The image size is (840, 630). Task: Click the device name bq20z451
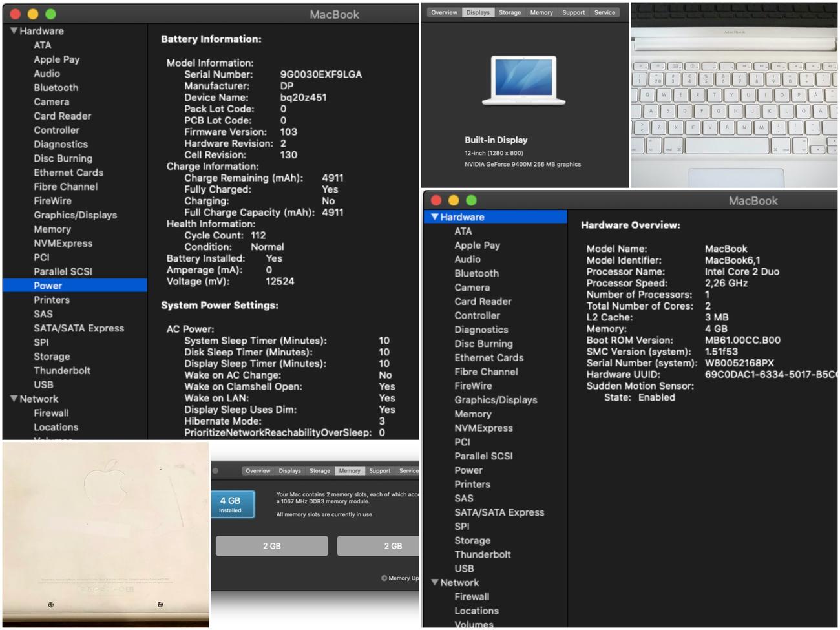click(303, 98)
